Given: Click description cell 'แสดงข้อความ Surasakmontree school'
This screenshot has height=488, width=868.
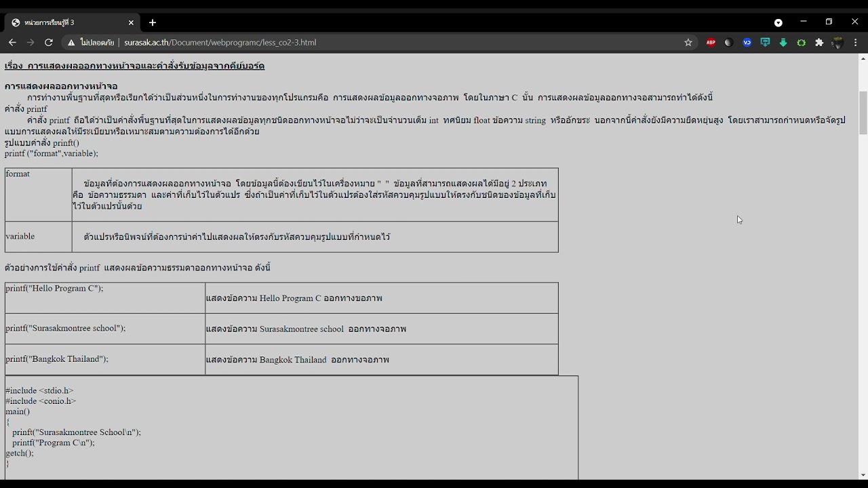Looking at the screenshot, I should pyautogui.click(x=382, y=329).
